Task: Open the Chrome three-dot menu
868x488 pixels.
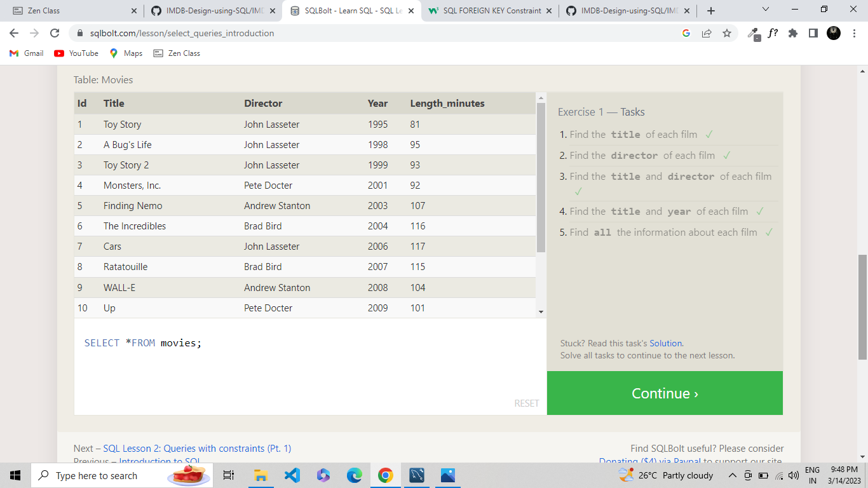Action: [x=855, y=33]
